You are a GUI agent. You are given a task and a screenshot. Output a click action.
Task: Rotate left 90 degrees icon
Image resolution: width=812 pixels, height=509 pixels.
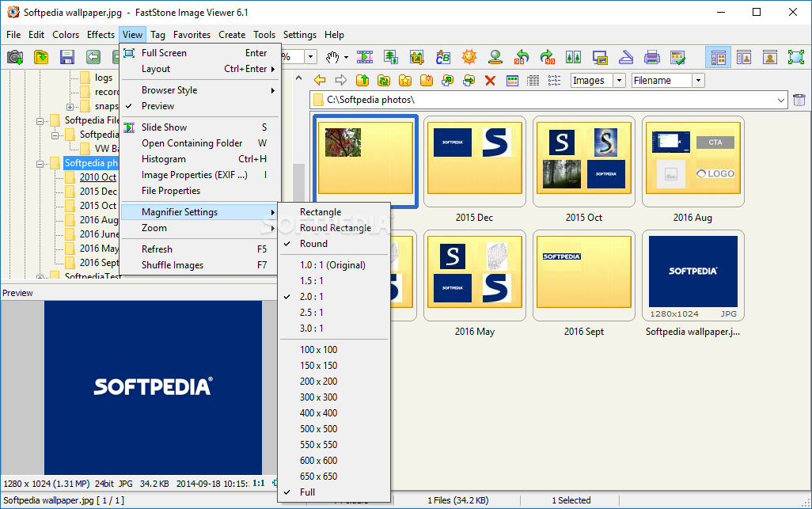point(522,57)
